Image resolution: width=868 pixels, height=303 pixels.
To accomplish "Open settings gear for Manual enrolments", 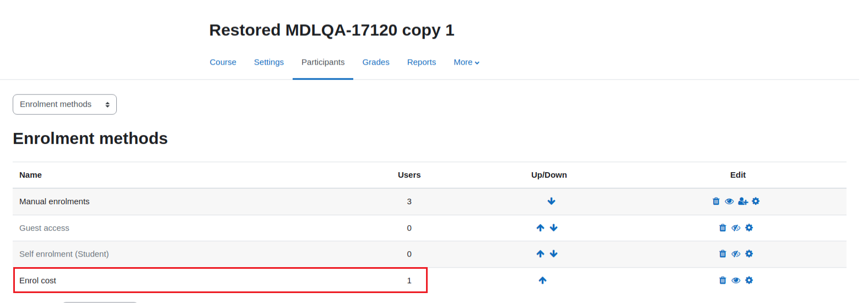I will tap(756, 201).
